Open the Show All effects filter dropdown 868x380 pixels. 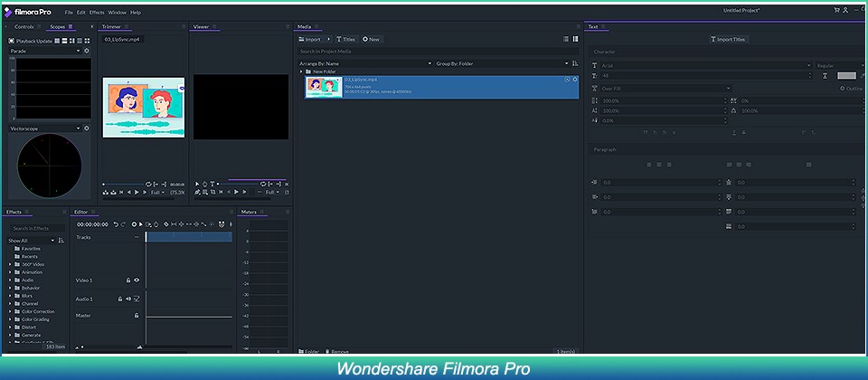(32, 241)
